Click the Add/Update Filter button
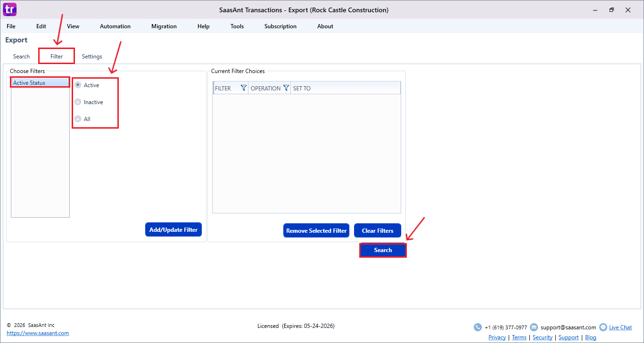Screen dimensions: 644x343 173,230
